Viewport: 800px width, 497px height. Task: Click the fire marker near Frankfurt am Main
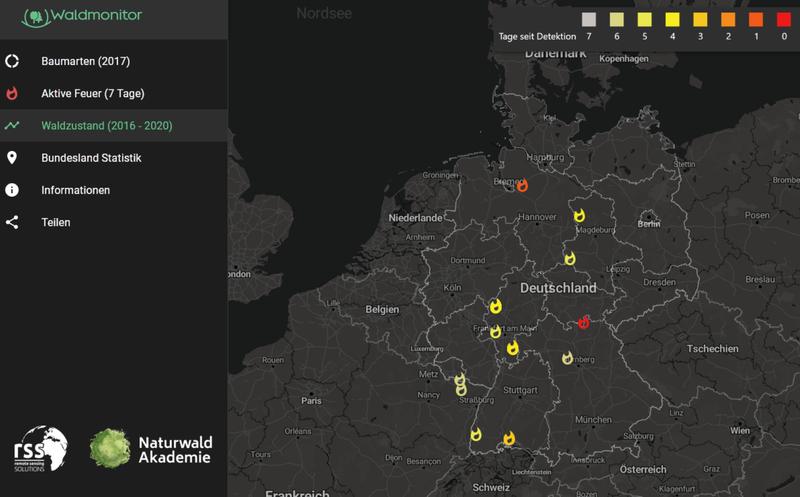click(x=495, y=332)
